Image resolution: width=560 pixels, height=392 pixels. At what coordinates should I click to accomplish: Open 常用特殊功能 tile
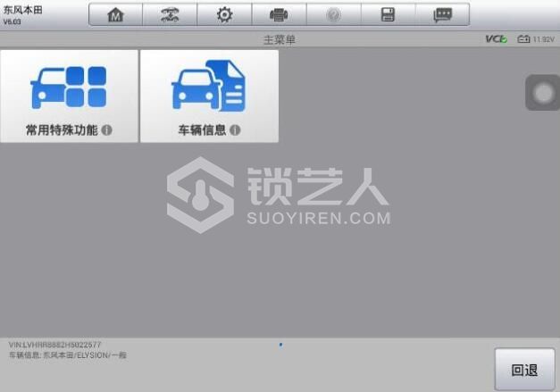(69, 96)
